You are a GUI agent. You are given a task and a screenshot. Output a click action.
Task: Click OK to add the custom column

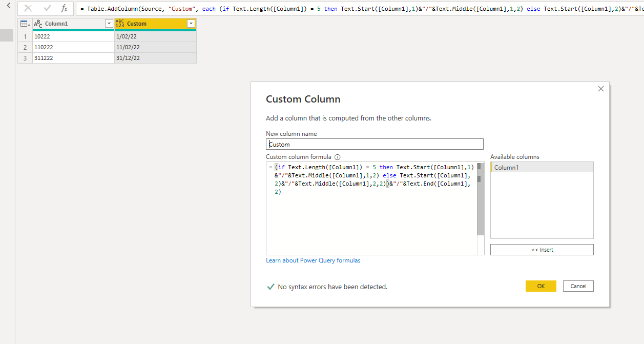click(x=541, y=286)
